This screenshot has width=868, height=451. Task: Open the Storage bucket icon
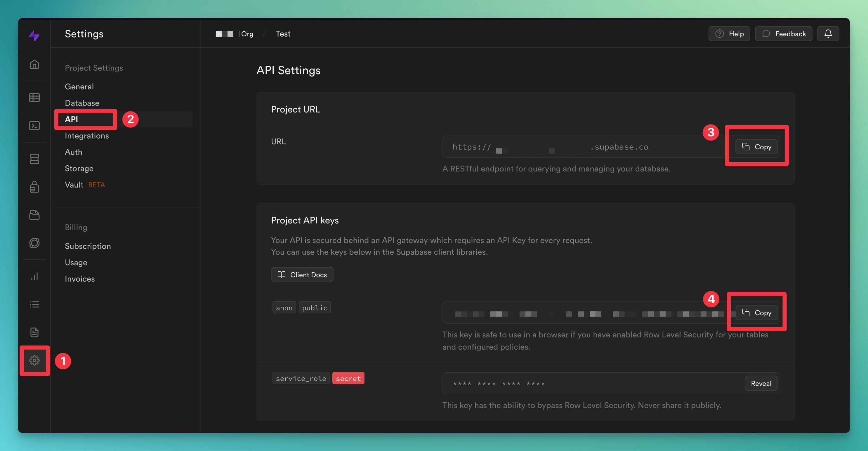(x=34, y=215)
